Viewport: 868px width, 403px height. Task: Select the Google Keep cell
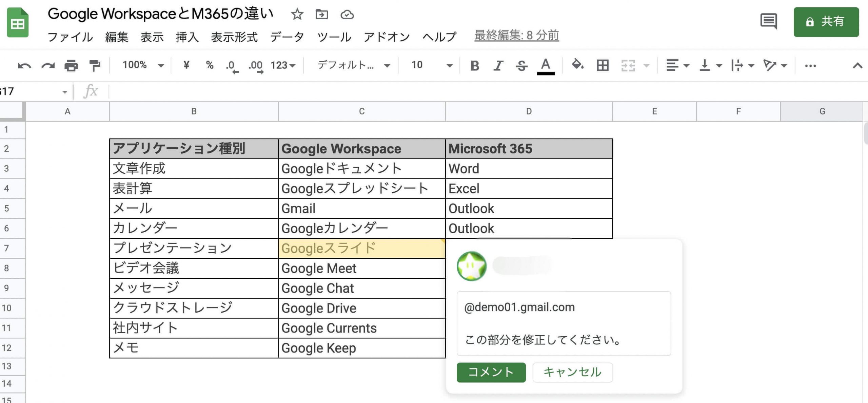(361, 348)
